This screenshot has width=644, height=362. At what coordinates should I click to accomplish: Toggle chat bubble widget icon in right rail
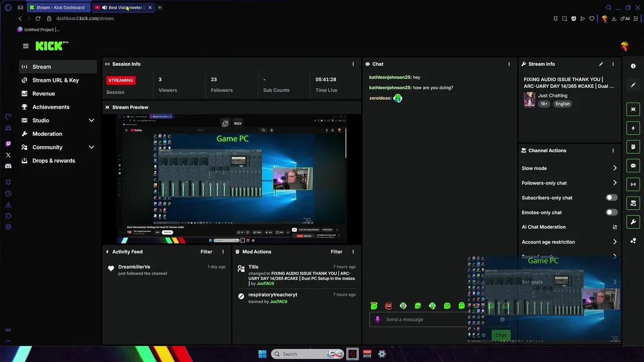coord(633,165)
